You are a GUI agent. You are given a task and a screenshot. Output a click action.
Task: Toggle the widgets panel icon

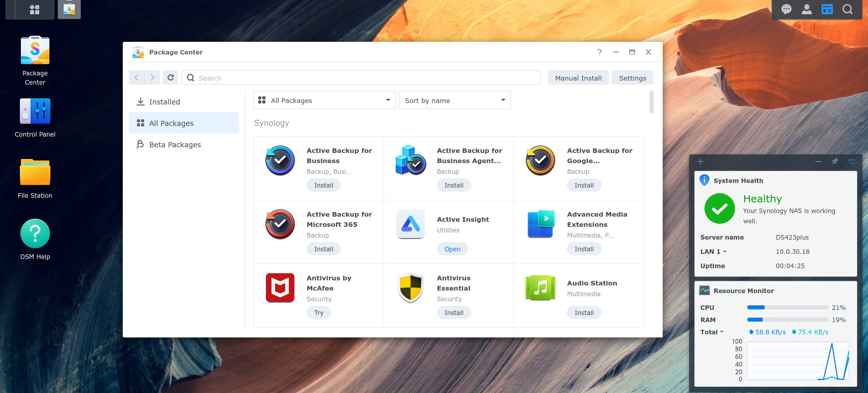827,9
